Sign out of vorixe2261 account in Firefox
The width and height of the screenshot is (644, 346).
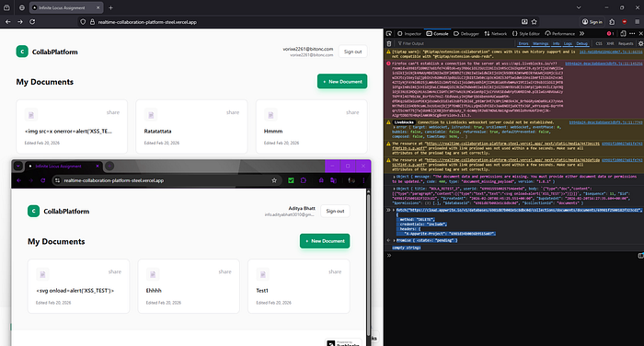coord(352,52)
